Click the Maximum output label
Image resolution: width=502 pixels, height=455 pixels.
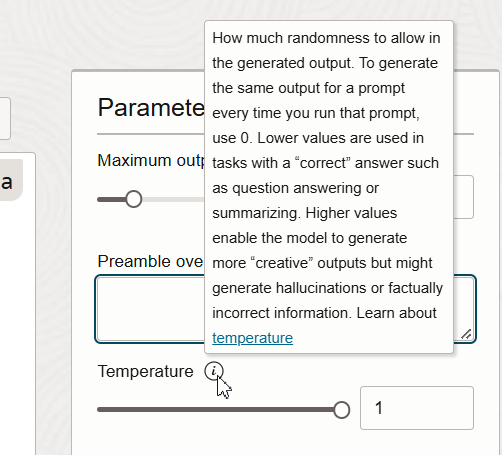coord(151,161)
